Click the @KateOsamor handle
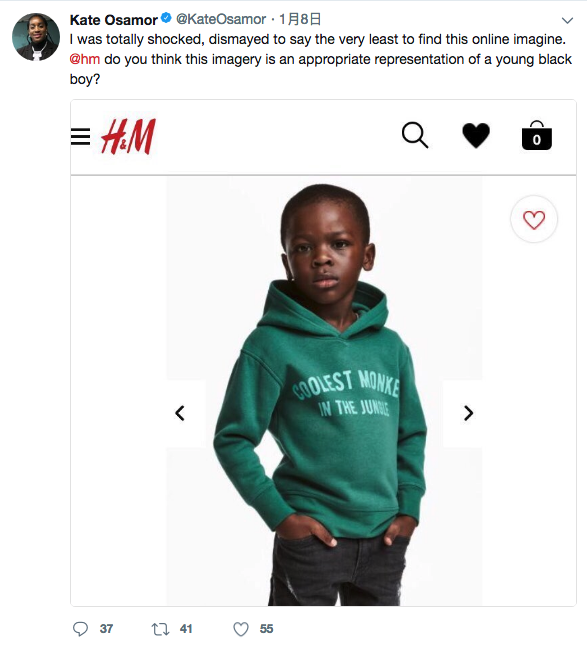The image size is (587, 647). [x=221, y=19]
